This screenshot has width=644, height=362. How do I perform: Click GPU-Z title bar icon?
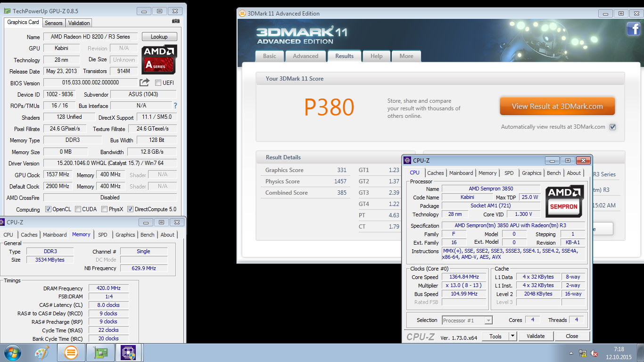[7, 10]
